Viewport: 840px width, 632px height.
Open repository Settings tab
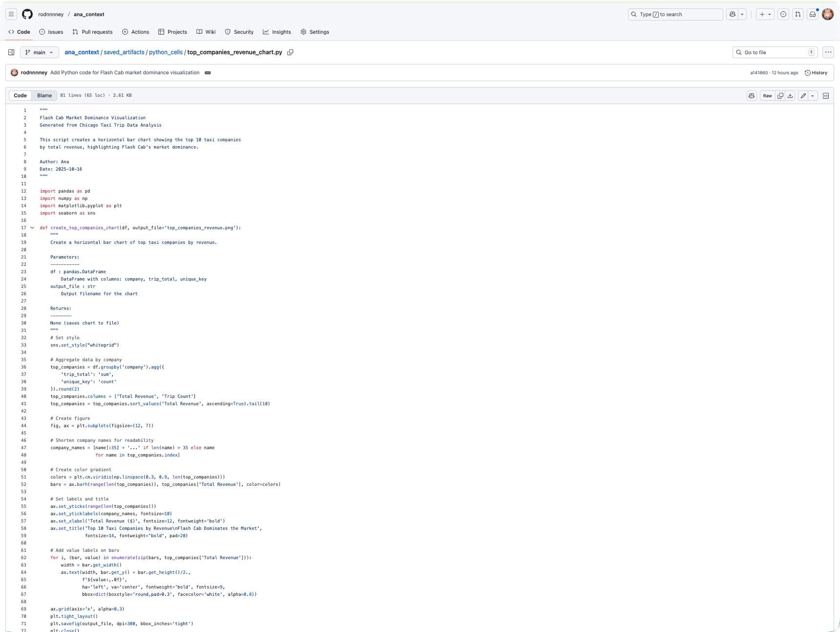point(315,32)
